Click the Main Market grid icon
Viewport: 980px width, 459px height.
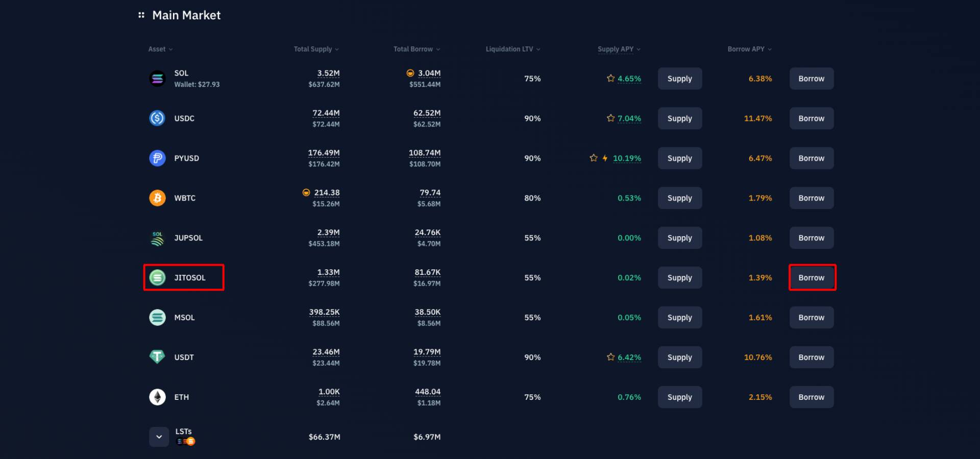tap(141, 15)
